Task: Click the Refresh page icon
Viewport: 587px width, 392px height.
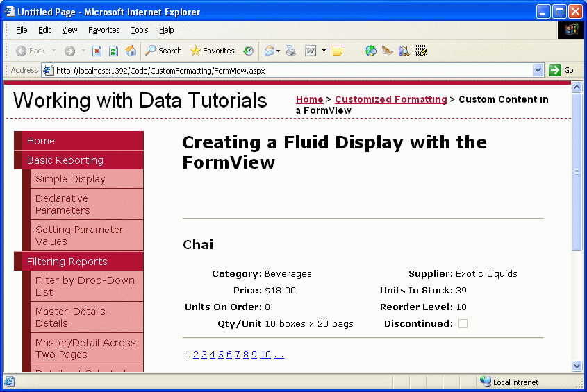Action: pyautogui.click(x=113, y=51)
